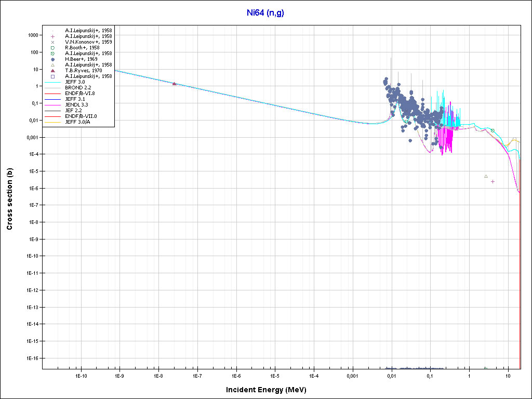
Task: Click the JEFF 3.0/A legend label
Action: pos(78,122)
